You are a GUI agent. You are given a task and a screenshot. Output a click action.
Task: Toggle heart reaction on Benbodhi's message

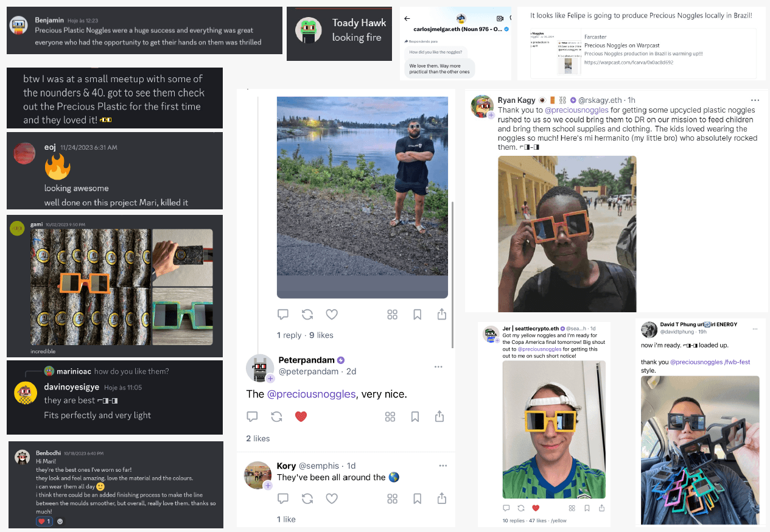pyautogui.click(x=44, y=521)
